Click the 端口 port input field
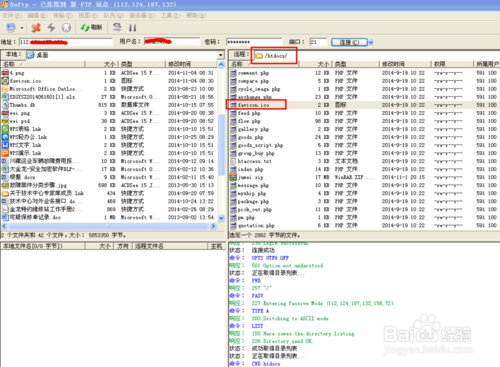Image resolution: width=500 pixels, height=367 pixels. [318, 42]
